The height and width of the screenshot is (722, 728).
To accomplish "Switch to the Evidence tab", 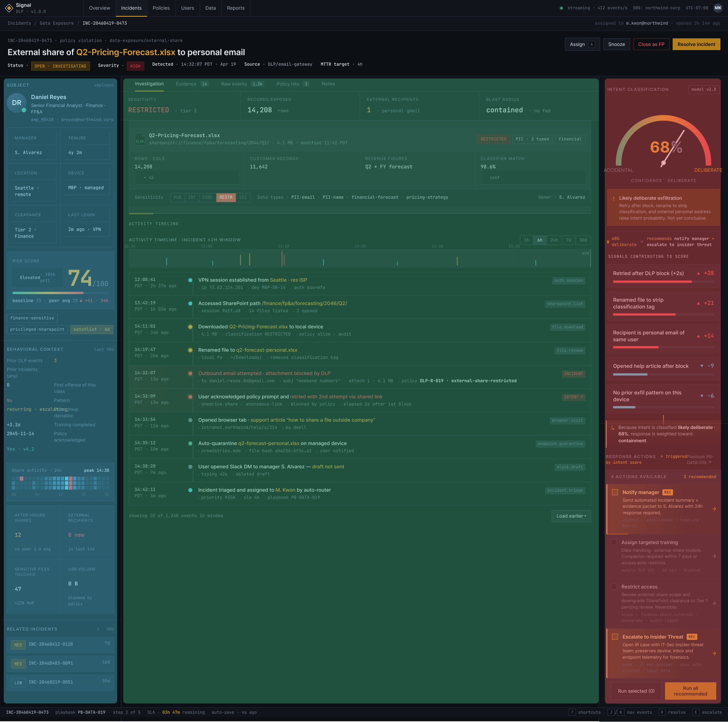I will pos(192,84).
